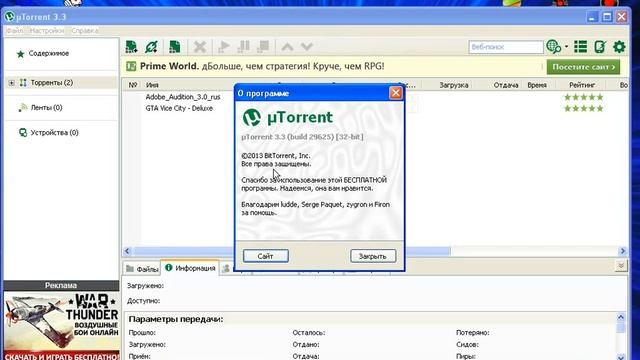This screenshot has height=360, width=640.
Task: Click the GTA Vice City row star rating
Action: [x=583, y=109]
